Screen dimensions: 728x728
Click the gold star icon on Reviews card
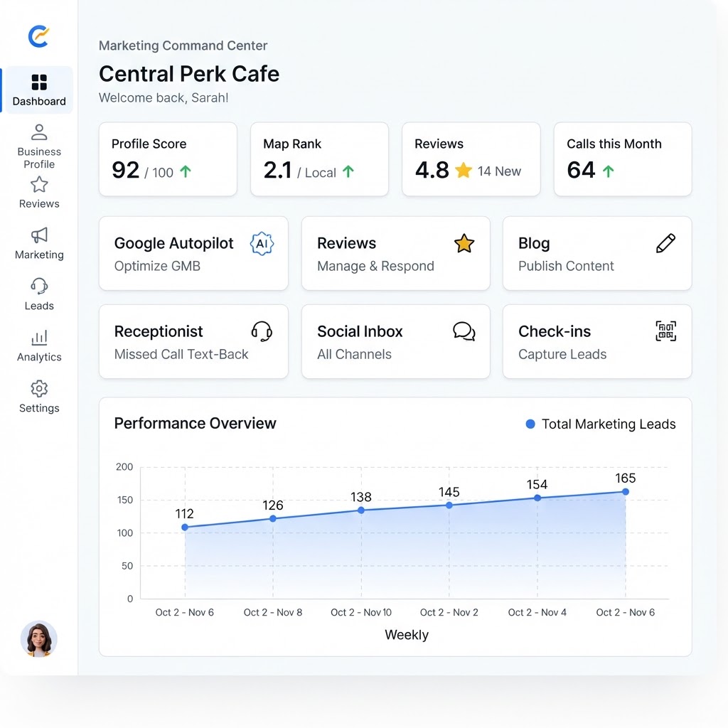[464, 243]
